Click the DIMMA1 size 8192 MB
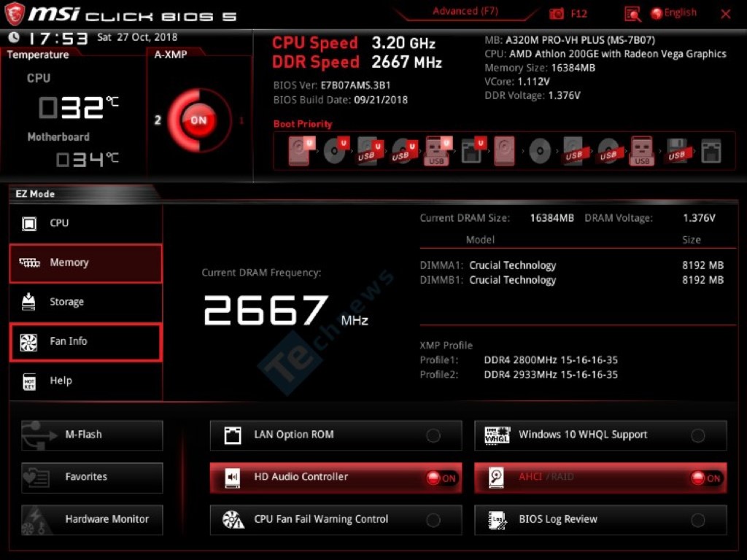Image resolution: width=747 pixels, height=560 pixels. tap(703, 265)
